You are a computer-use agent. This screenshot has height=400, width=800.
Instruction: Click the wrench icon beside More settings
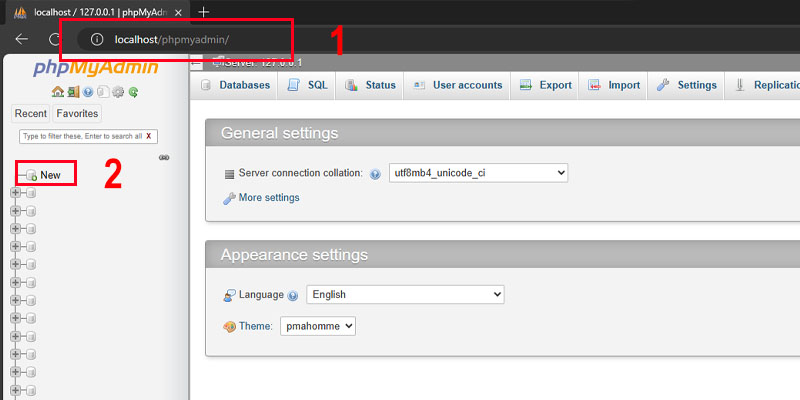tap(229, 198)
